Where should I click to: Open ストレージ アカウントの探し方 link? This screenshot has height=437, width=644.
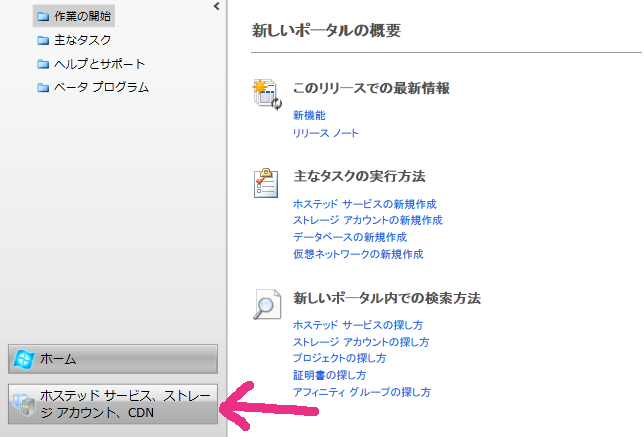361,342
